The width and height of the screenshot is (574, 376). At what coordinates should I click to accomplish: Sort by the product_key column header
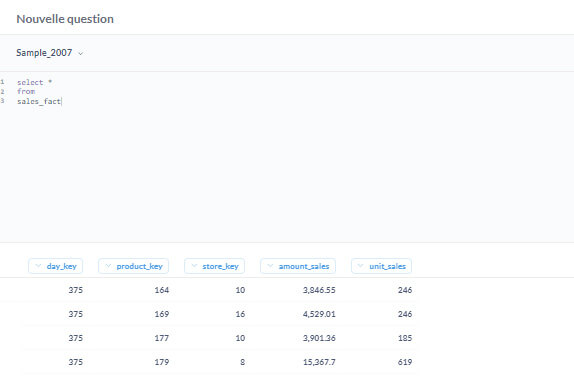tap(133, 266)
